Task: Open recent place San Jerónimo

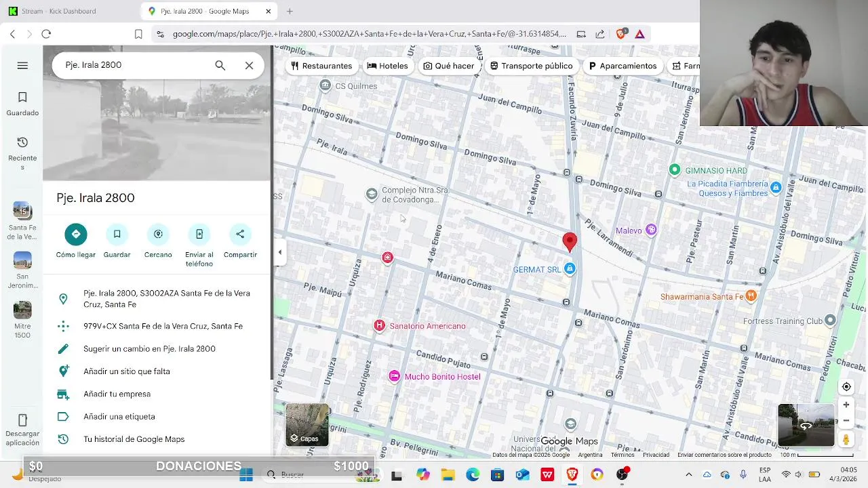Action: (22, 270)
